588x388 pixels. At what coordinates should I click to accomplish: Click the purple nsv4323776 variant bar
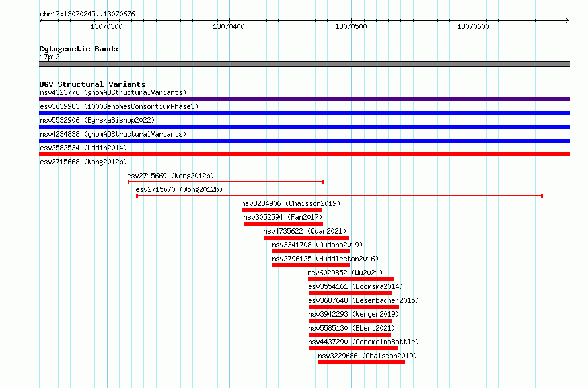304,99
